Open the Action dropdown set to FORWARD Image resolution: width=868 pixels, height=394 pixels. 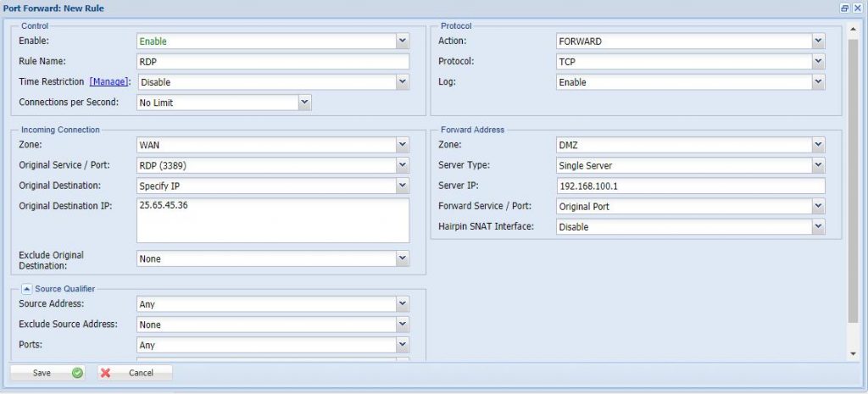point(817,41)
